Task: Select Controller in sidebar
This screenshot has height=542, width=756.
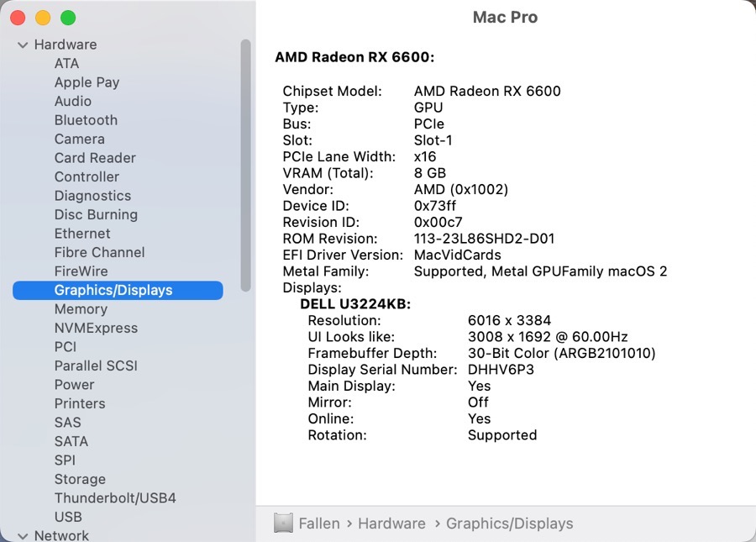Action: [87, 176]
